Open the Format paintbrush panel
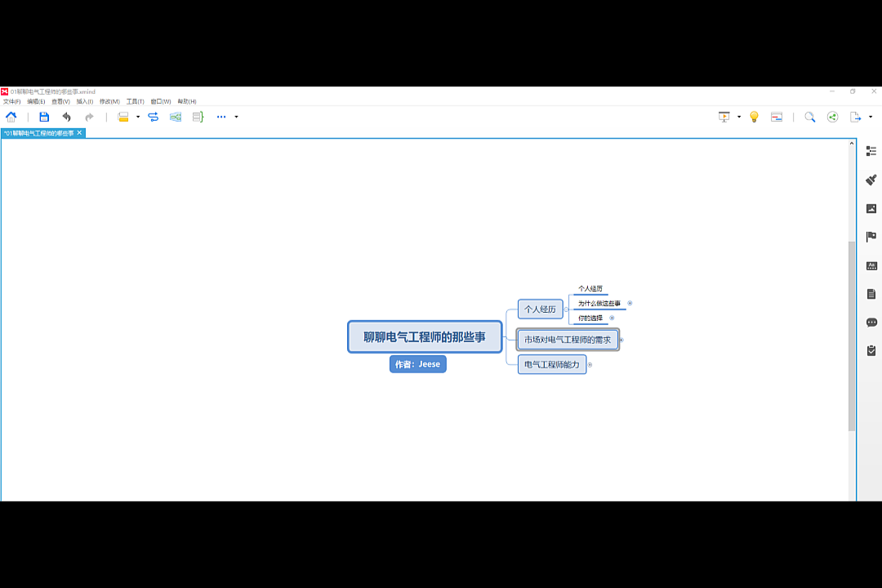This screenshot has height=588, width=882. [x=871, y=180]
